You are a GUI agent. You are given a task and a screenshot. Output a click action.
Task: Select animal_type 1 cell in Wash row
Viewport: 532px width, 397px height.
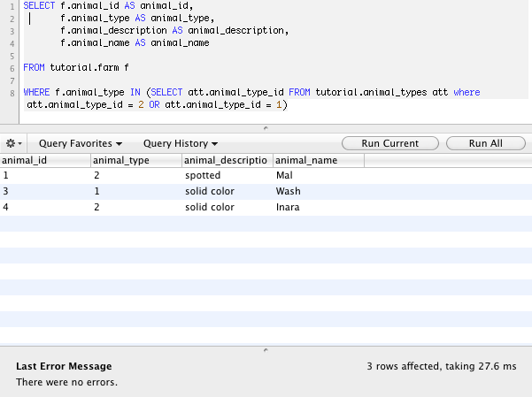tap(136, 191)
